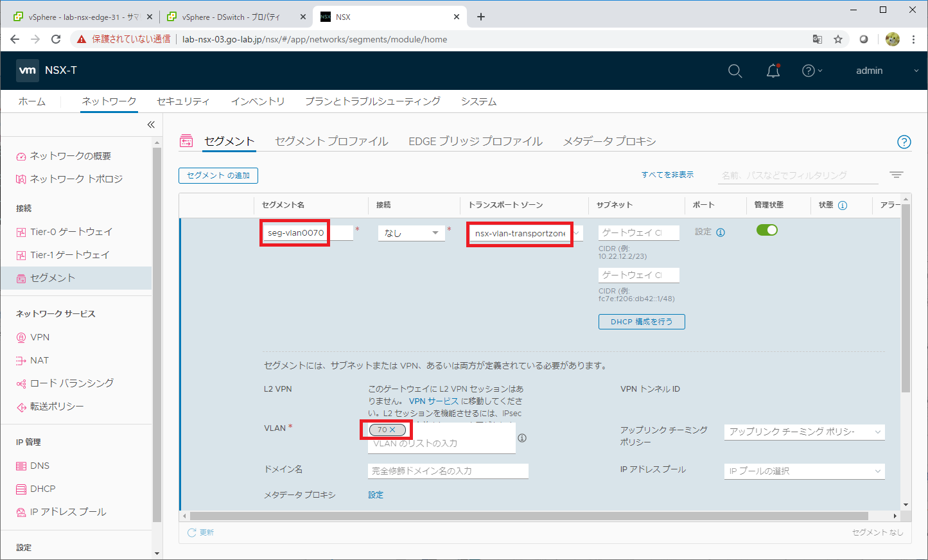Open DHCP in sidebar
Image resolution: width=928 pixels, height=560 pixels.
point(43,489)
